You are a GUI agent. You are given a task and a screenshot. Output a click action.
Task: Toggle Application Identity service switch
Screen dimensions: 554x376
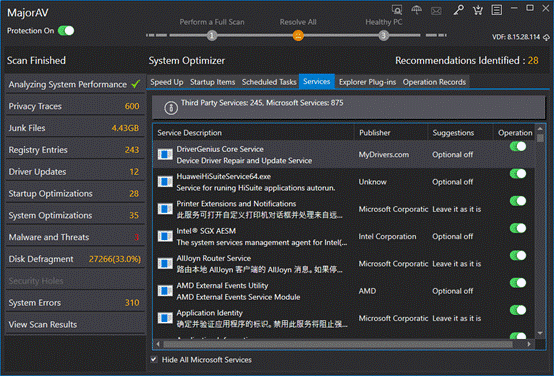click(518, 310)
